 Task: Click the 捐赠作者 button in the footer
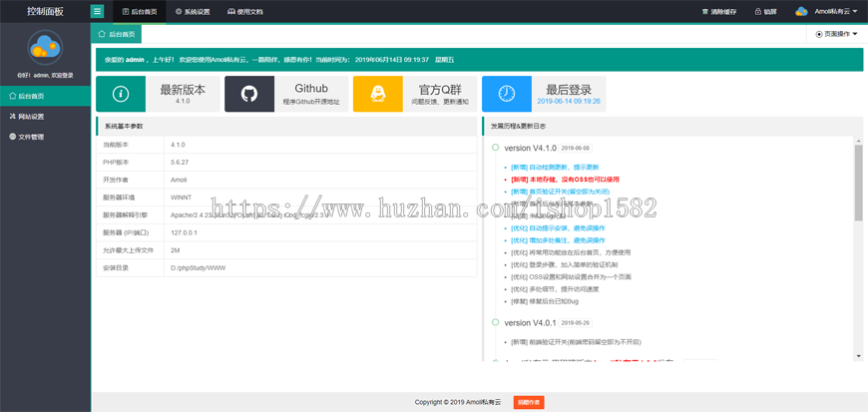coord(529,403)
